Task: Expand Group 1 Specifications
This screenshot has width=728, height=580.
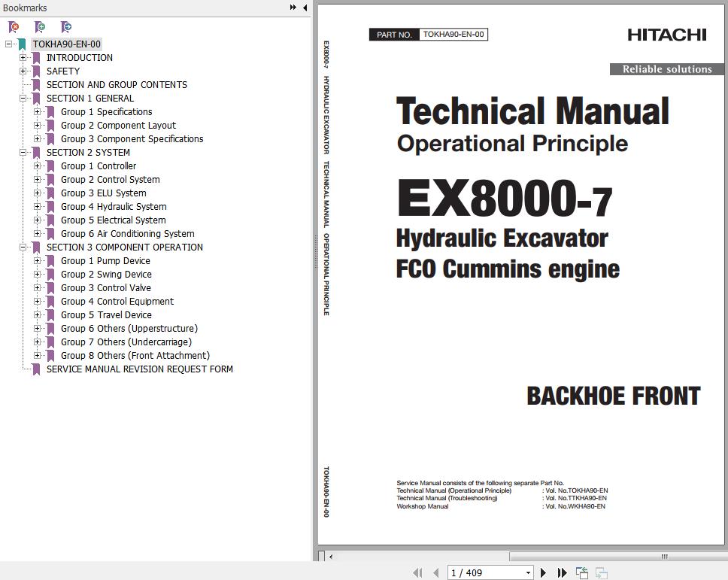Action: tap(37, 112)
